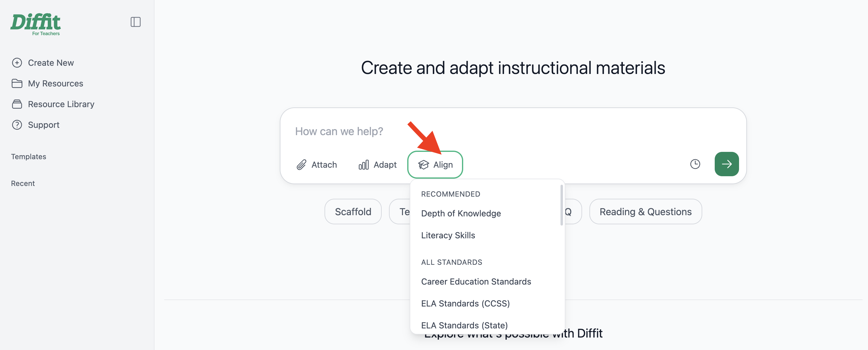Open the Adapt options dropdown
Viewport: 868px width, 350px height.
pyautogui.click(x=377, y=165)
